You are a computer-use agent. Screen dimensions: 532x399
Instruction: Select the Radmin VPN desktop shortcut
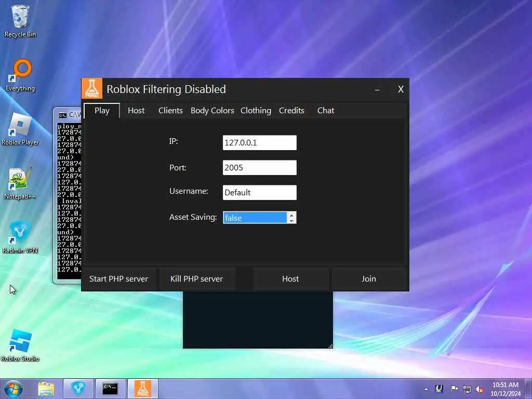(x=20, y=237)
